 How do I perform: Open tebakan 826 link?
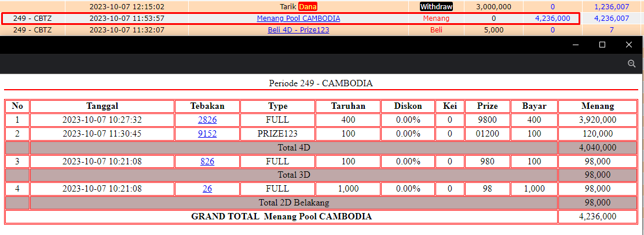point(207,161)
